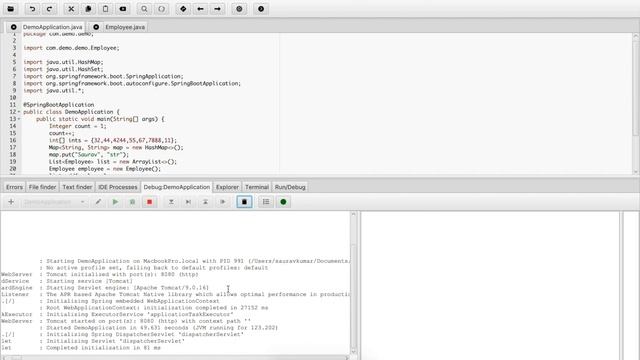Open settings with the gear icon
This screenshot has height=360, width=640.
(x=239, y=9)
